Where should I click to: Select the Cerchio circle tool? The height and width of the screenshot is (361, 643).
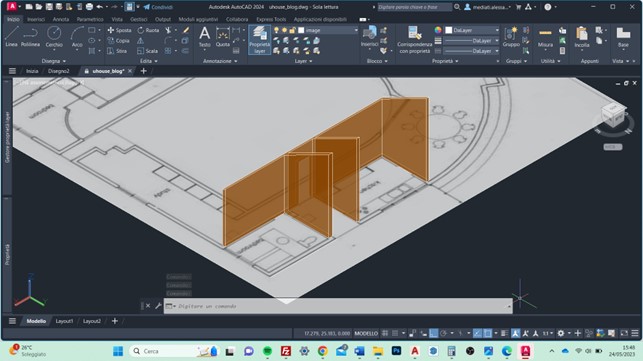tap(54, 37)
